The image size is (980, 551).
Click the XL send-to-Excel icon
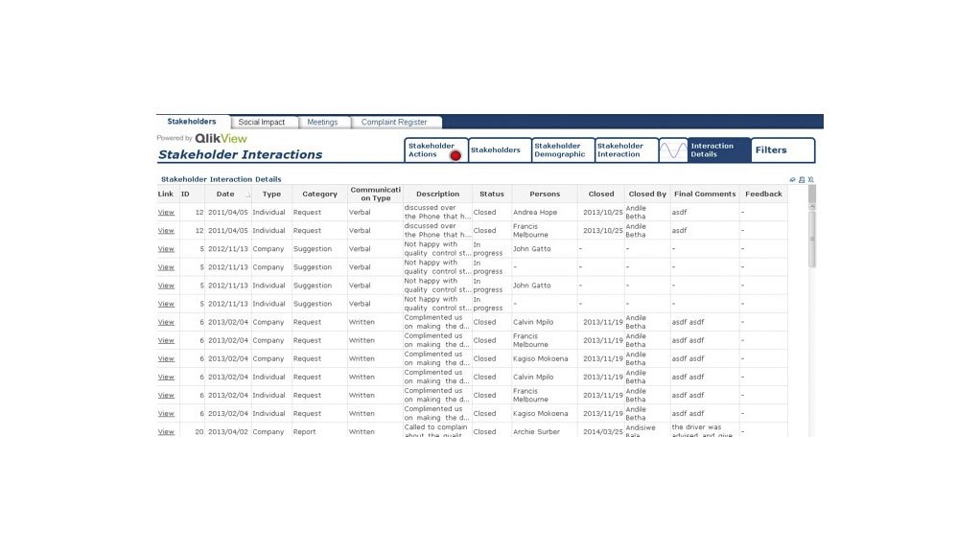point(810,179)
